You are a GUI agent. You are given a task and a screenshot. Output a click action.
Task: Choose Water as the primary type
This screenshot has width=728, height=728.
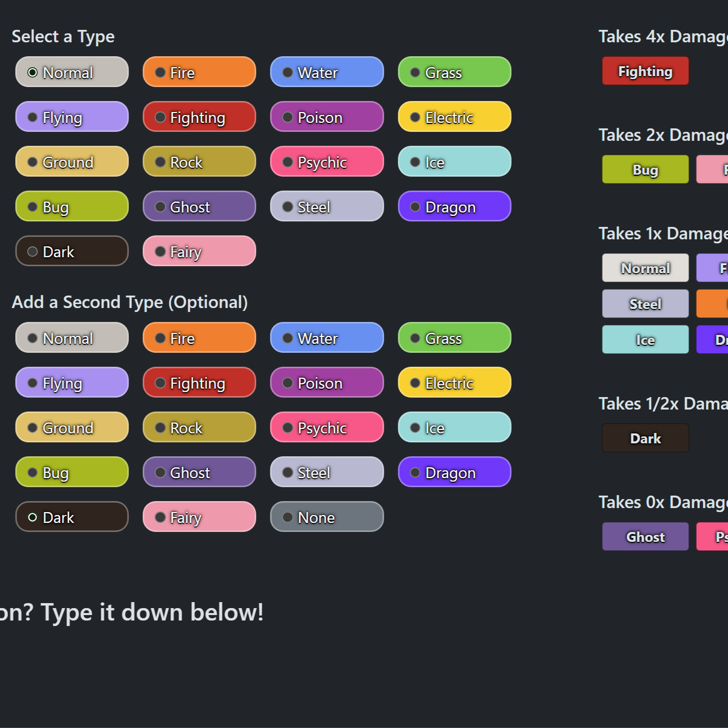pos(326,72)
